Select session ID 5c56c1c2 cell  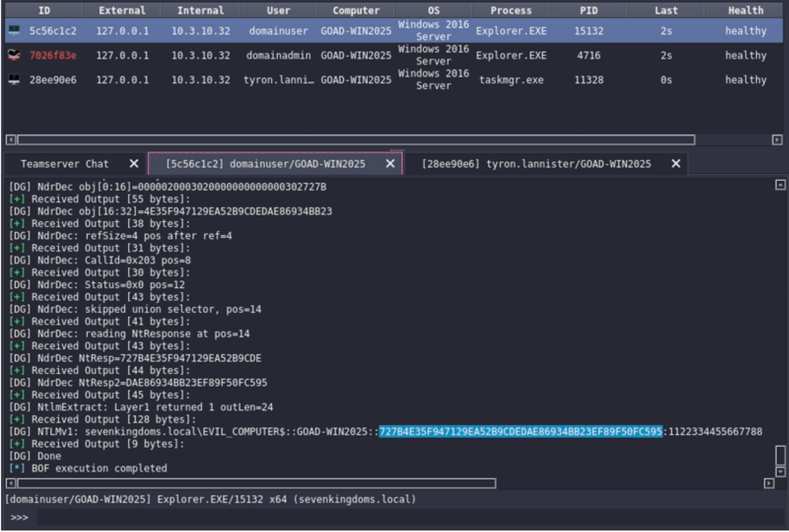click(53, 31)
